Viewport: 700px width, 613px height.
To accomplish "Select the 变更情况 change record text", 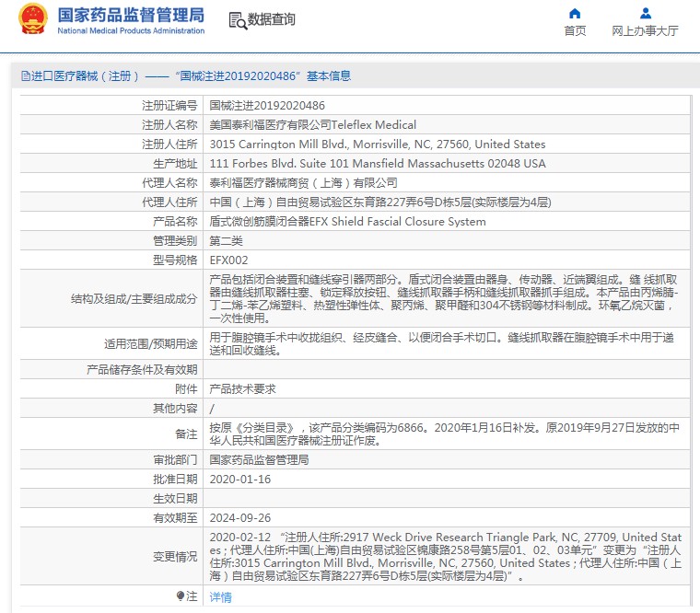I will 446,557.
